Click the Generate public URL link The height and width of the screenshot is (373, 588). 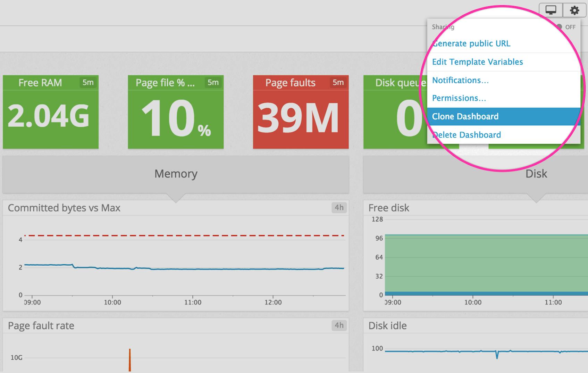pos(471,43)
